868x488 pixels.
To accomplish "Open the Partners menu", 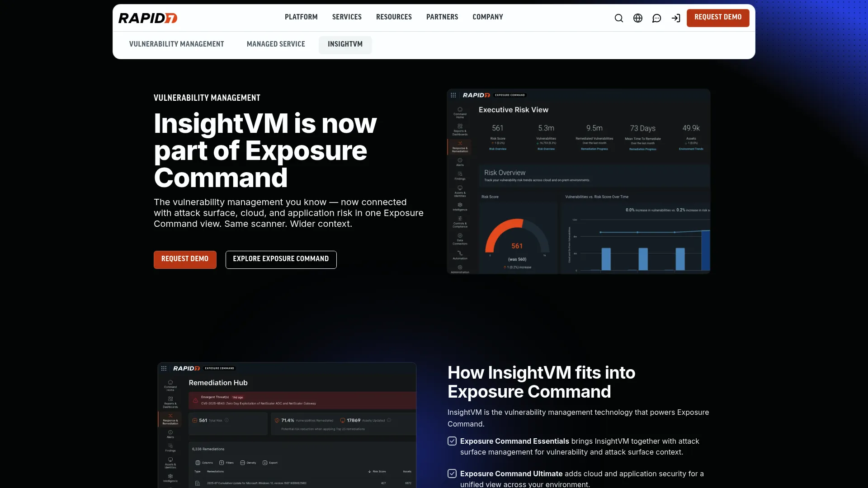I will pos(442,17).
